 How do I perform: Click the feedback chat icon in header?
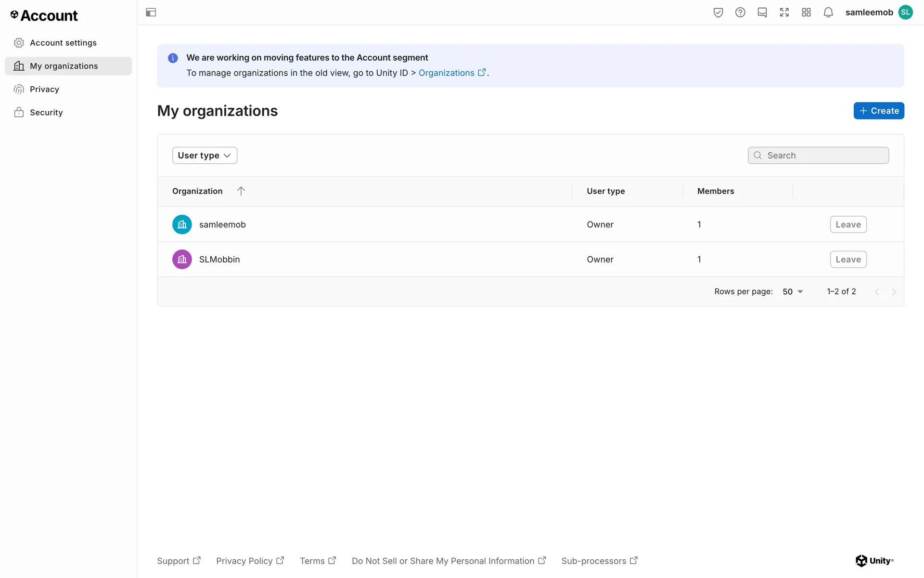point(762,13)
